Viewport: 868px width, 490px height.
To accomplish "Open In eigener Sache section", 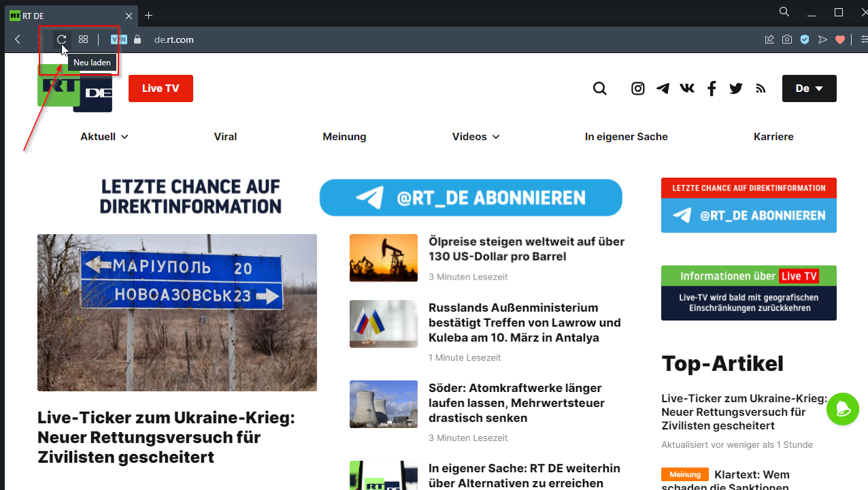I will [x=627, y=137].
